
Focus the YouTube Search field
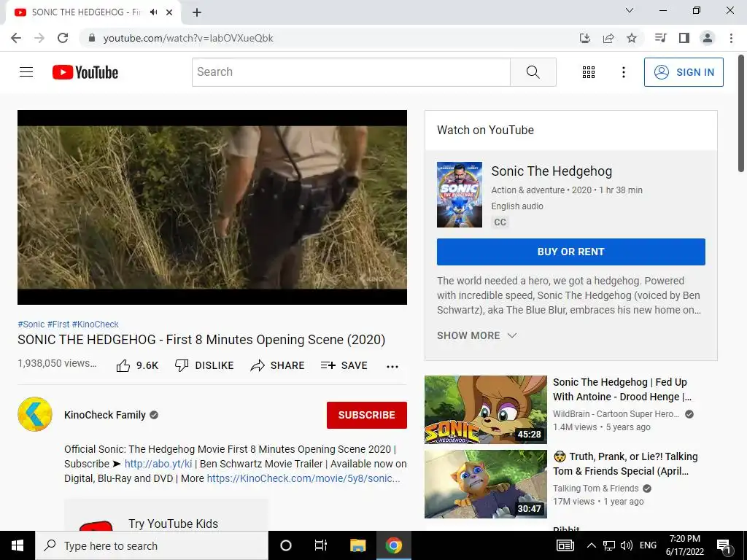(x=351, y=72)
